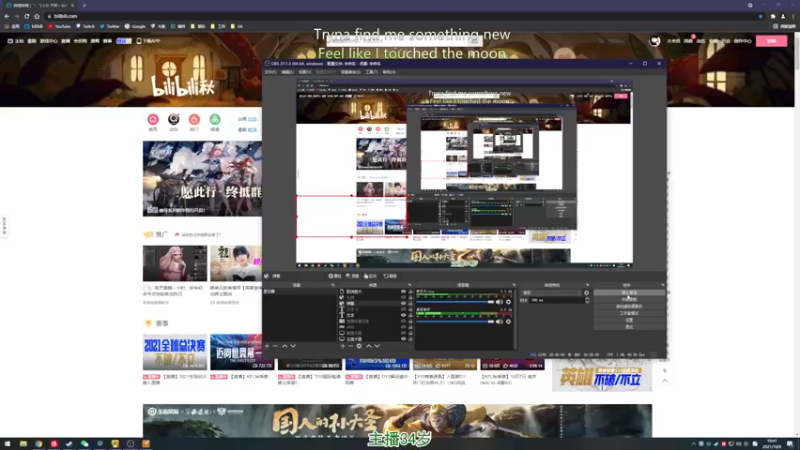Mute the upper audio mixer channel
800x450 pixels.
pos(499,302)
